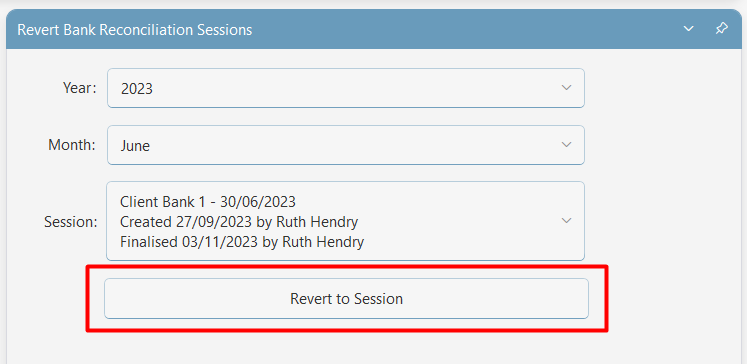Screen dimensions: 747x364
Task: Click the Month: label
Action: [x=72, y=145]
